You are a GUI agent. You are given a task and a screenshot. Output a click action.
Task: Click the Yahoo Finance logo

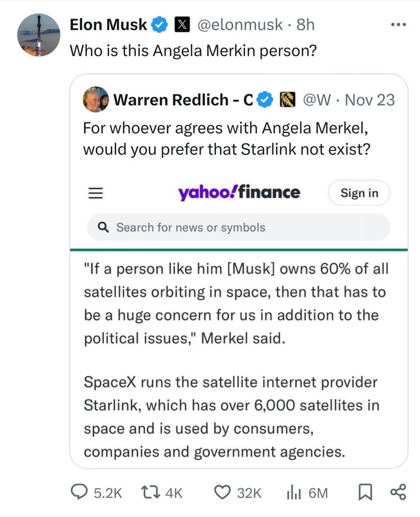[239, 193]
